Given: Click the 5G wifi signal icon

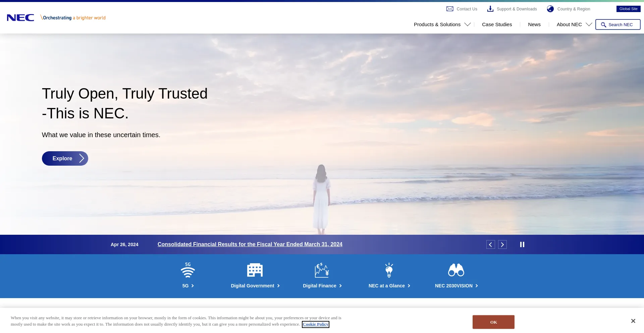Looking at the screenshot, I should tap(188, 270).
